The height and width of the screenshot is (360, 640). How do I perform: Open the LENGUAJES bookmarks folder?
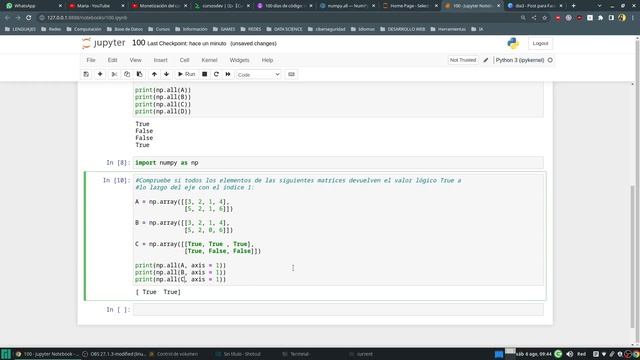[x=20, y=29]
